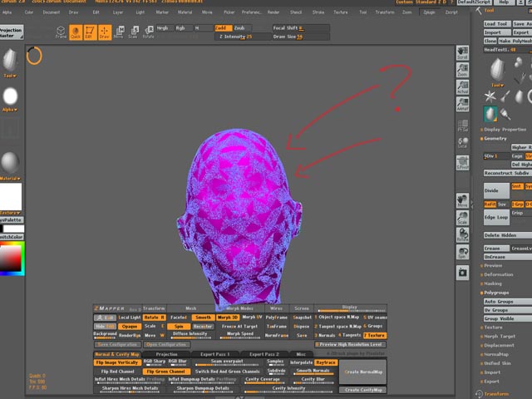This screenshot has height=399, width=532.
Task: Toggle the Zsub button
Action: pos(242,28)
